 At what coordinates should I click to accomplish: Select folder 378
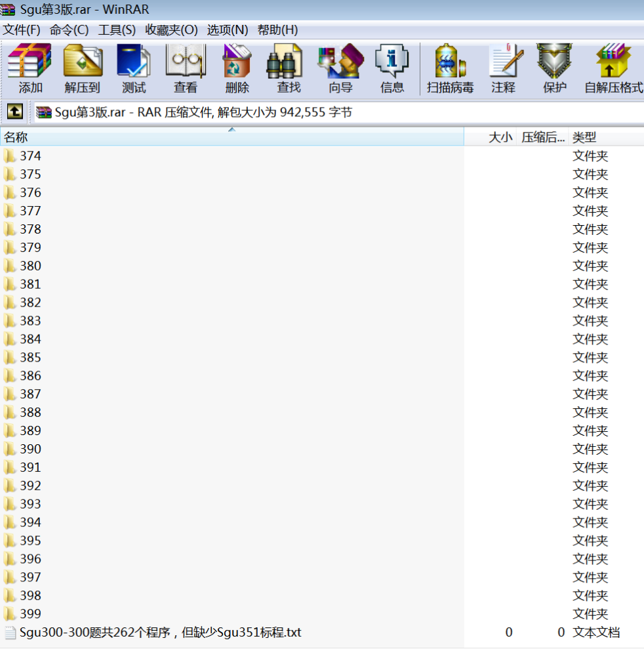(x=30, y=229)
